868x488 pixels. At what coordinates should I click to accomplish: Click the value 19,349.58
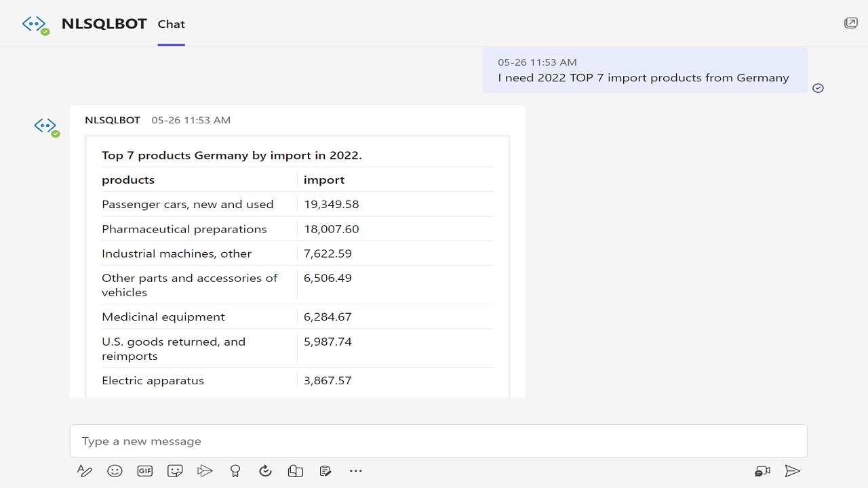(x=332, y=204)
